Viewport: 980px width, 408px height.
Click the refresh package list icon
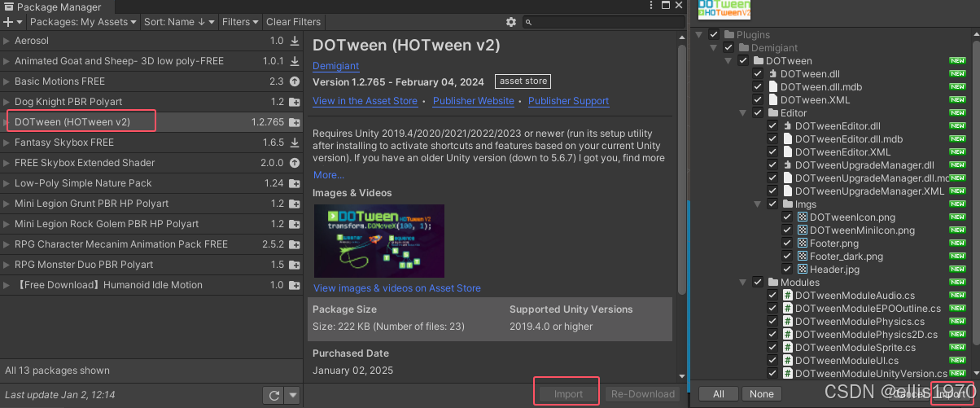click(274, 395)
